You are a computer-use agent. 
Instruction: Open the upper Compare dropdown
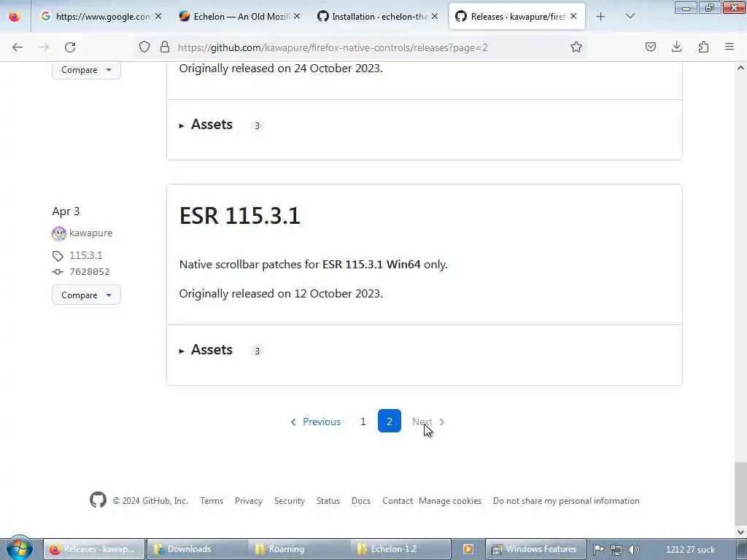click(86, 70)
